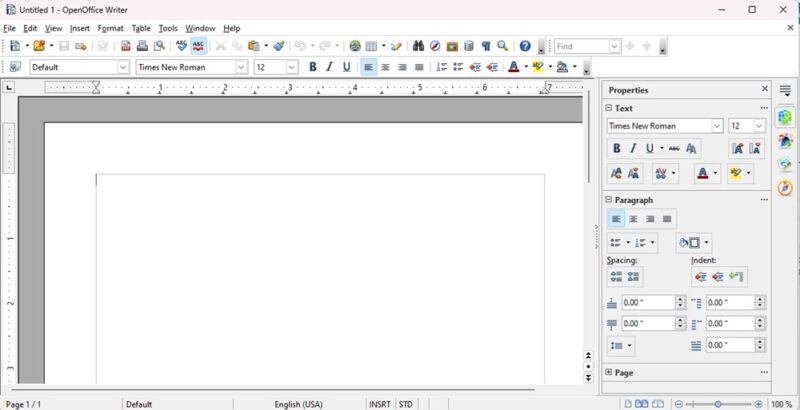
Task: Click INSRT insert mode in status bar
Action: [x=380, y=404]
